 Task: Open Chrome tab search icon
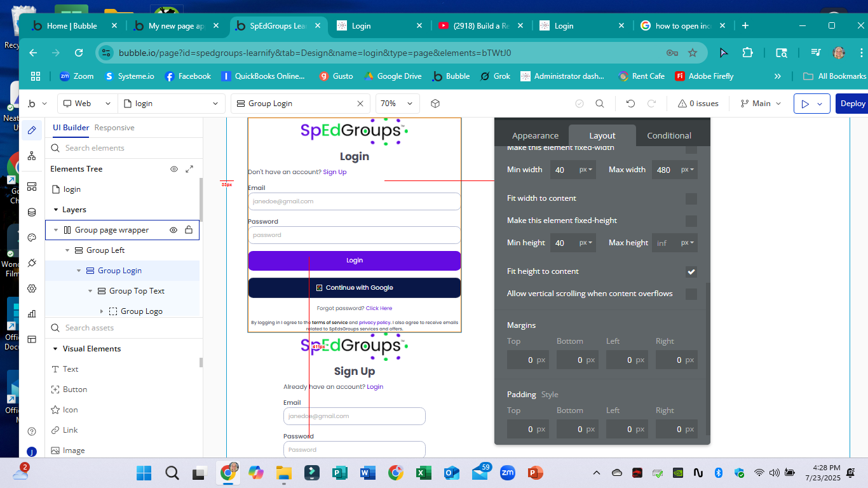pyautogui.click(x=782, y=53)
